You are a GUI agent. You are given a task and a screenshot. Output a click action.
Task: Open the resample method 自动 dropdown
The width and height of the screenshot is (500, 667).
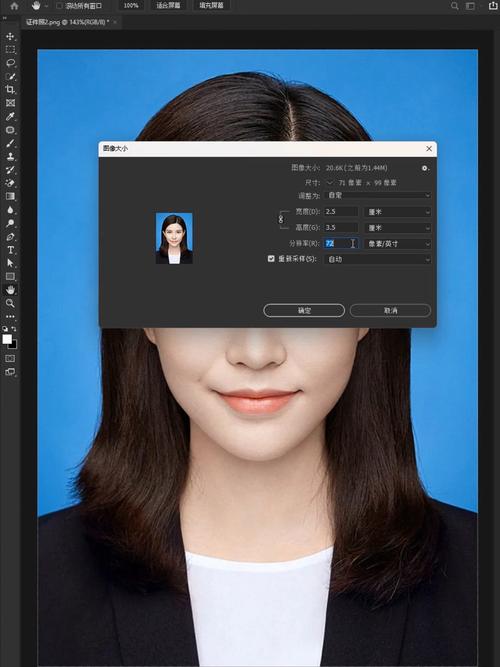[x=378, y=259]
